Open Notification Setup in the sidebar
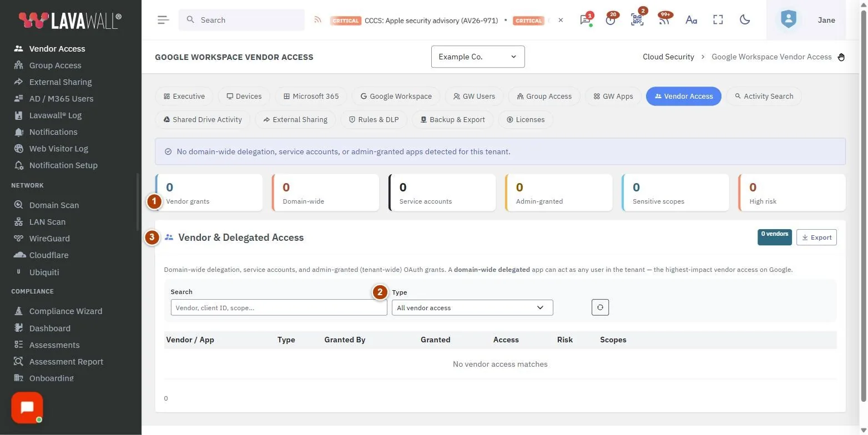The height and width of the screenshot is (435, 868). coord(63,165)
